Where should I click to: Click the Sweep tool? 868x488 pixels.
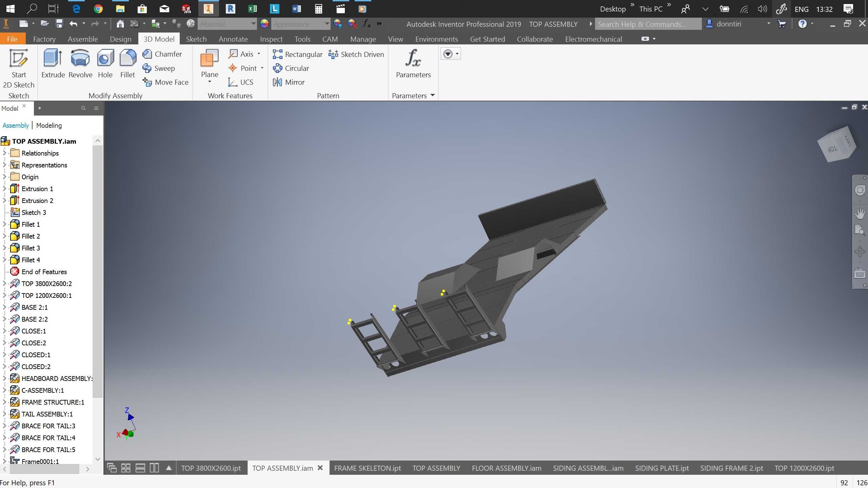pos(159,68)
